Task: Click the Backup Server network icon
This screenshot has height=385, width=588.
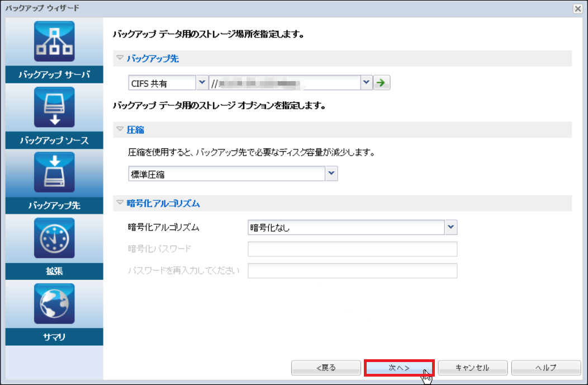Action: [54, 41]
